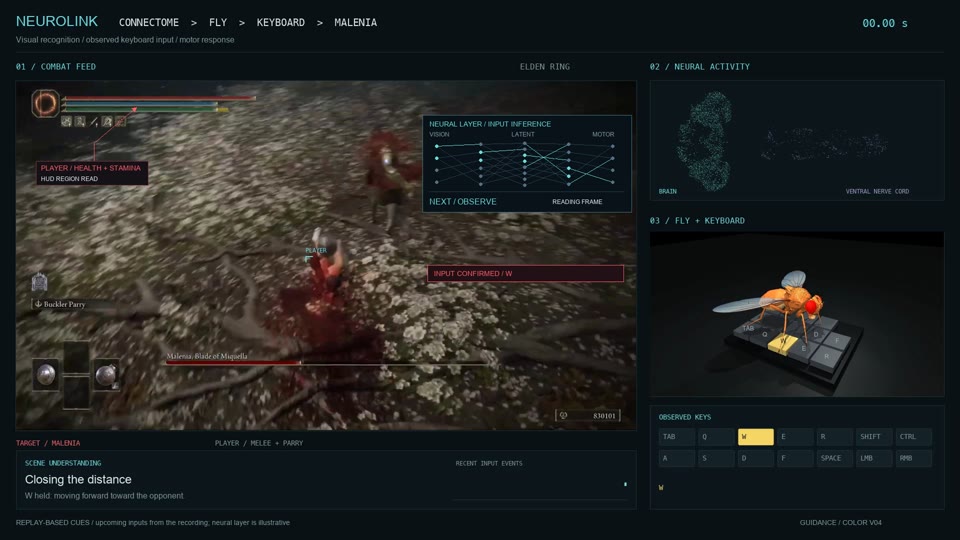Click the sword status buff icon
The image size is (960, 540).
[94, 122]
